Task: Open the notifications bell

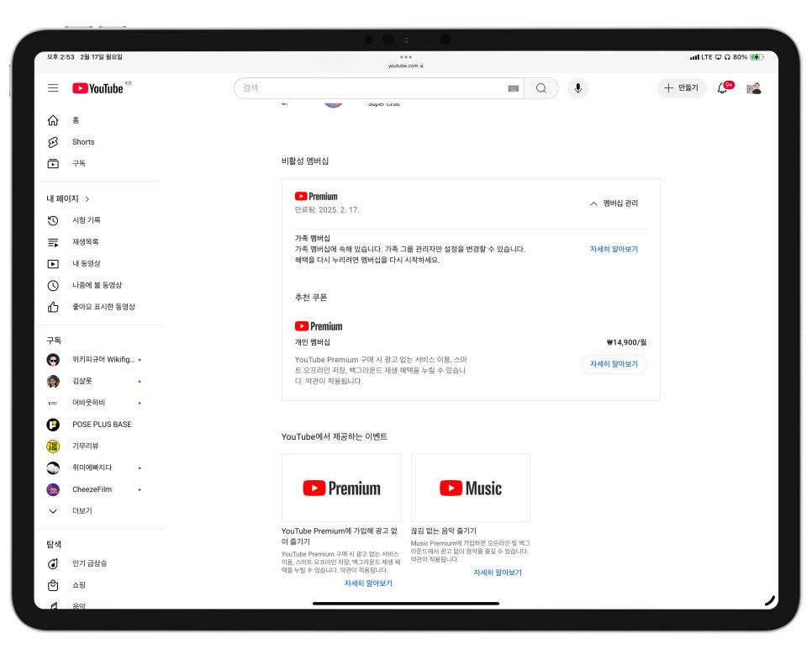Action: point(722,88)
